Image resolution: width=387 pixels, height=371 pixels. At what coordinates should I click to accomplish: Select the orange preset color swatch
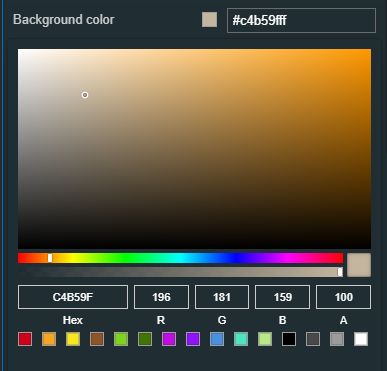click(49, 339)
